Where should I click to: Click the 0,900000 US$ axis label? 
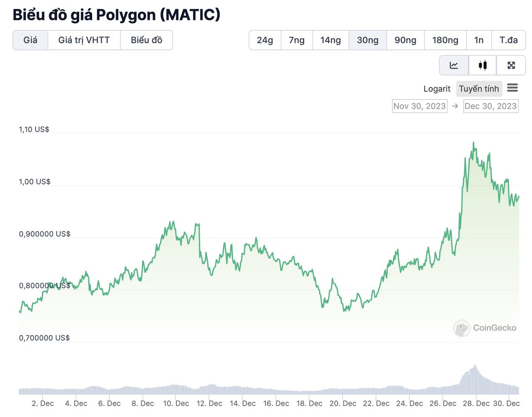pos(44,234)
